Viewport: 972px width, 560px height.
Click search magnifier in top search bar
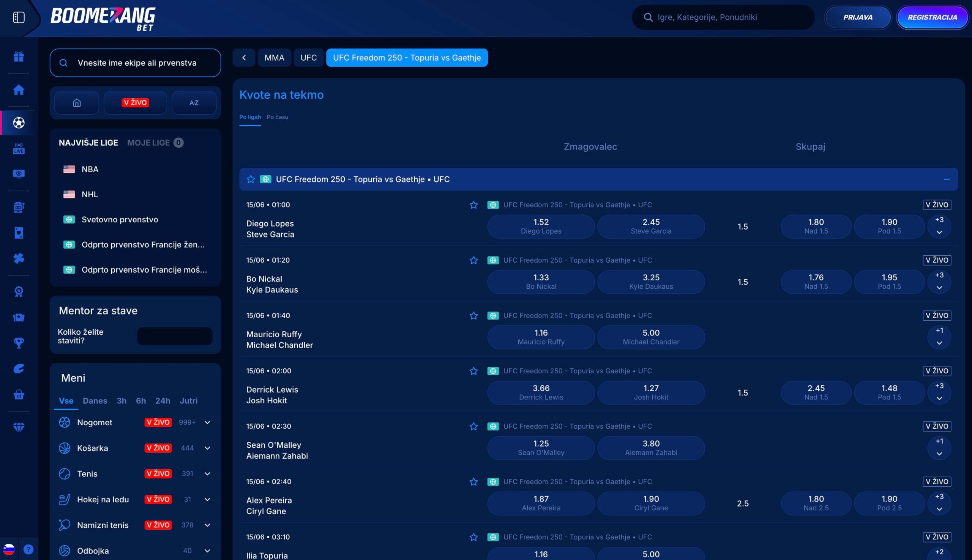point(648,17)
